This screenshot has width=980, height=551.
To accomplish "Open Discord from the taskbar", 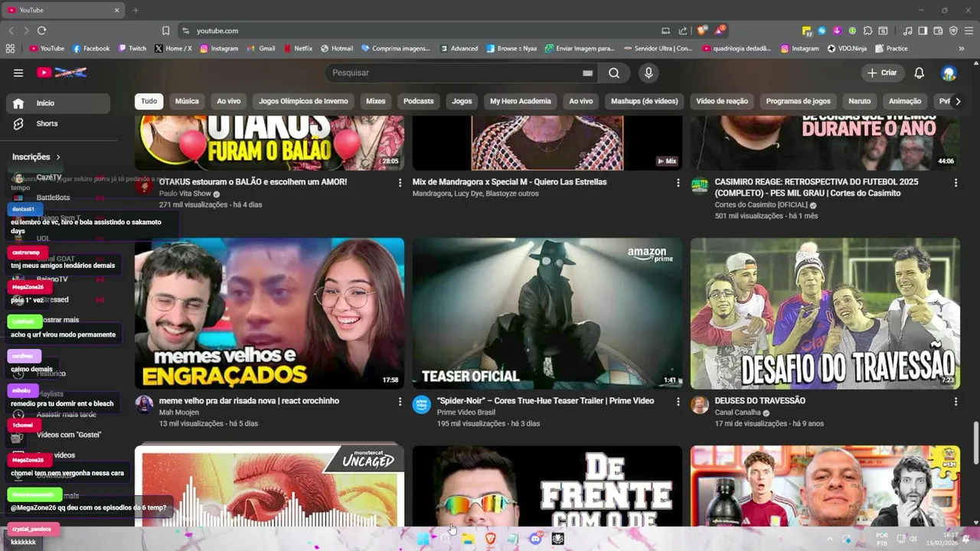I will tap(536, 539).
